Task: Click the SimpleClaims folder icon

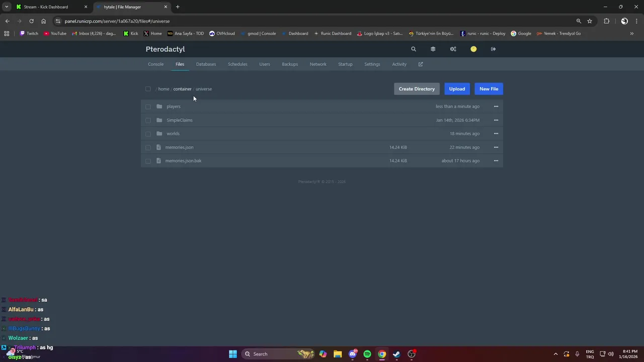Action: click(x=159, y=120)
